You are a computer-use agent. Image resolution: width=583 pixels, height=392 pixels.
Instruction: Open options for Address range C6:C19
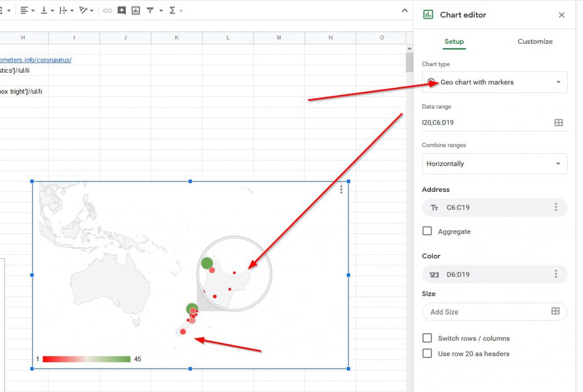(x=556, y=208)
